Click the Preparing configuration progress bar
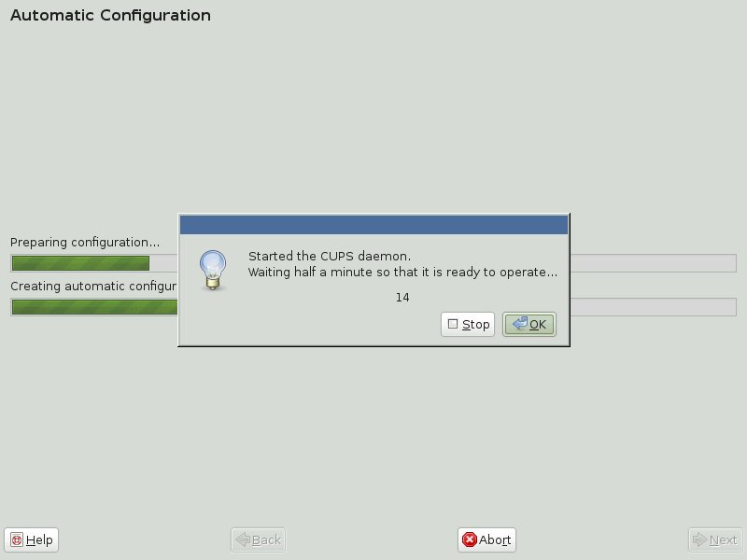The width and height of the screenshot is (747, 560). coord(373,263)
